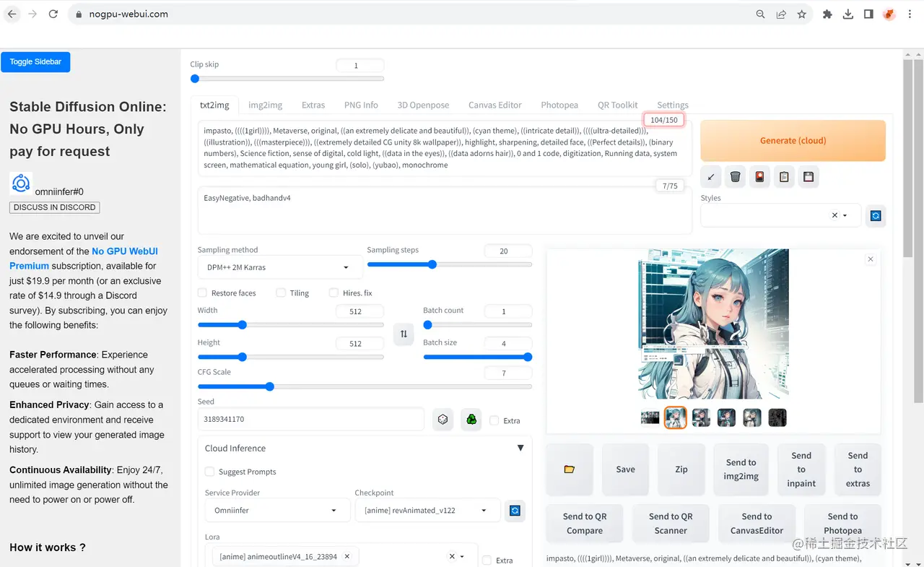
Task: Save the generated image
Action: click(x=626, y=469)
